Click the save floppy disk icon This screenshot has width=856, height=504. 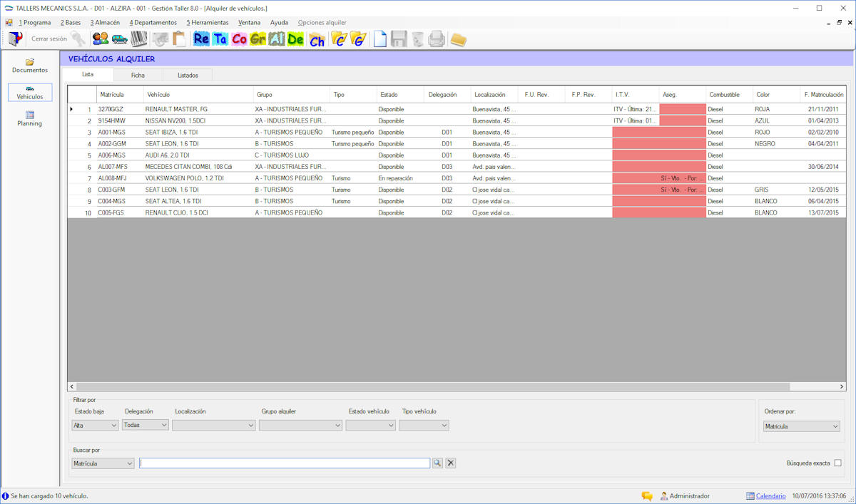[399, 39]
